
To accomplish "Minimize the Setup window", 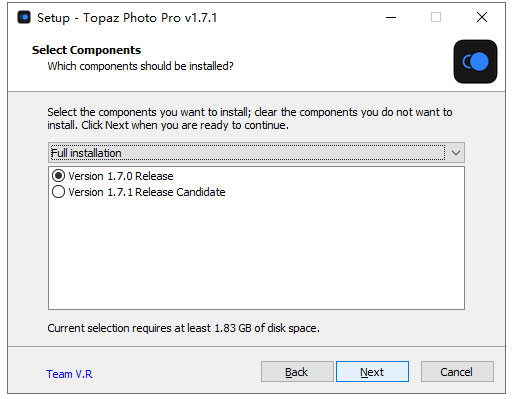I will coord(391,17).
